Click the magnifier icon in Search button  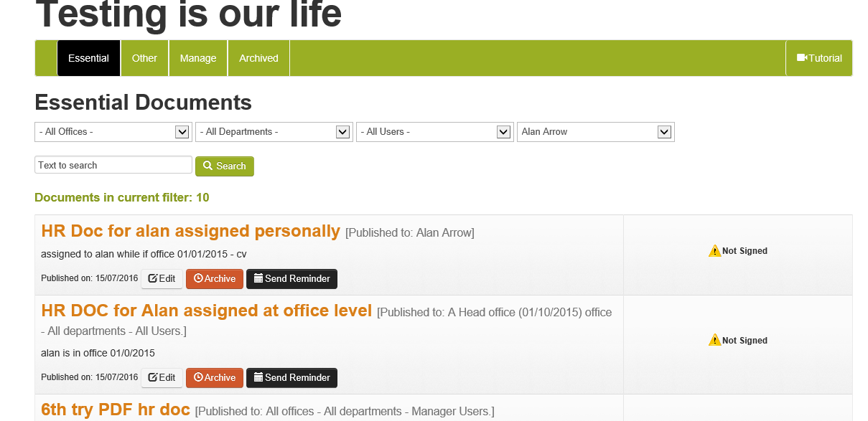point(207,166)
